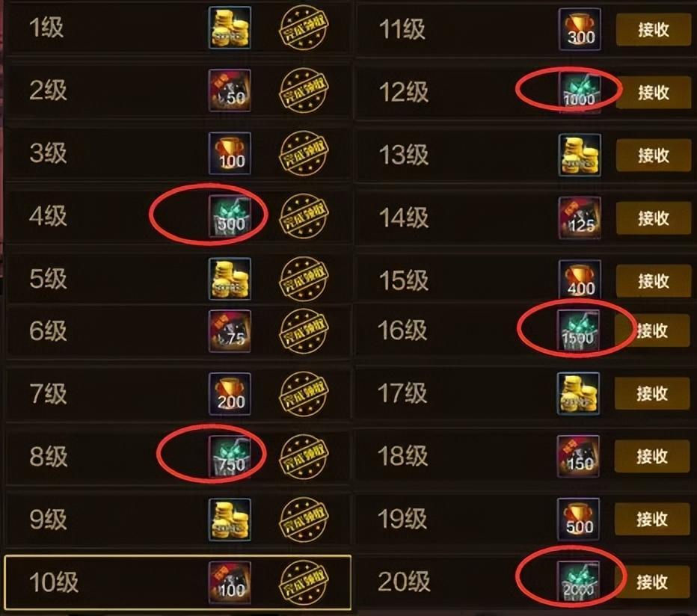Claim the 16级 reward via 接收
Screen dimensions: 697x616
click(652, 330)
